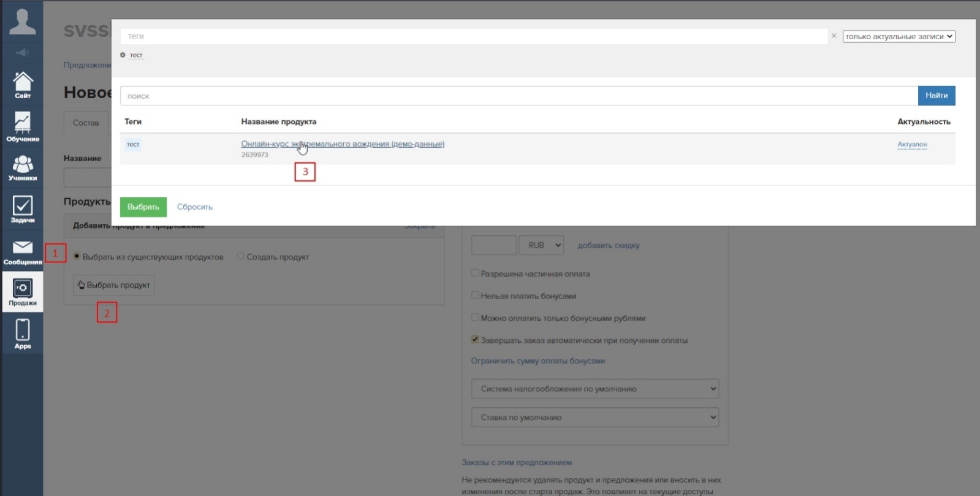Click the Сайт home icon in sidebar
Image resolution: width=980 pixels, height=496 pixels.
23,85
